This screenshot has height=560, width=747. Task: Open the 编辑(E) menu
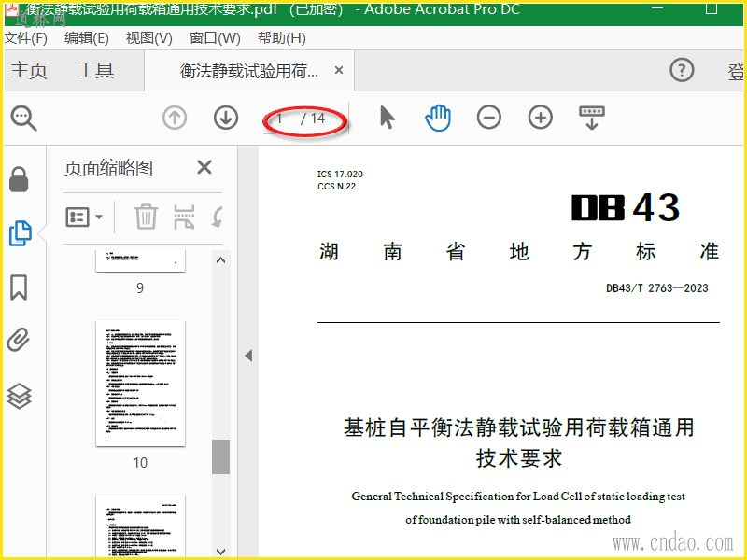tap(87, 38)
